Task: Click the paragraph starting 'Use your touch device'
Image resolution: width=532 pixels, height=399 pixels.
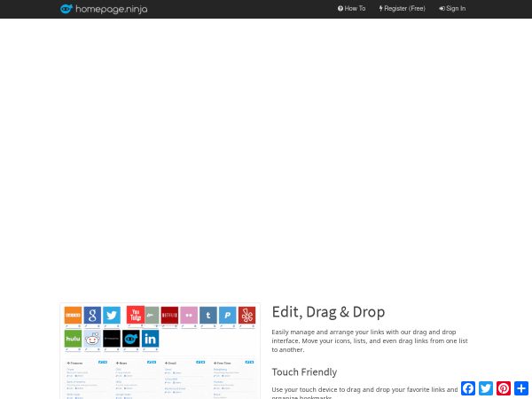Action: (x=364, y=393)
